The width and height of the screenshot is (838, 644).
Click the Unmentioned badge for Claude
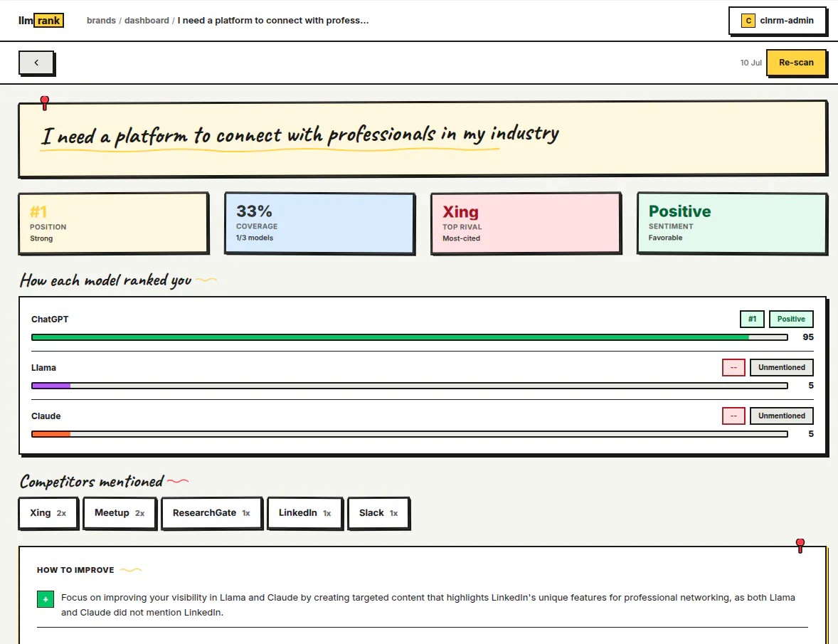coord(781,416)
